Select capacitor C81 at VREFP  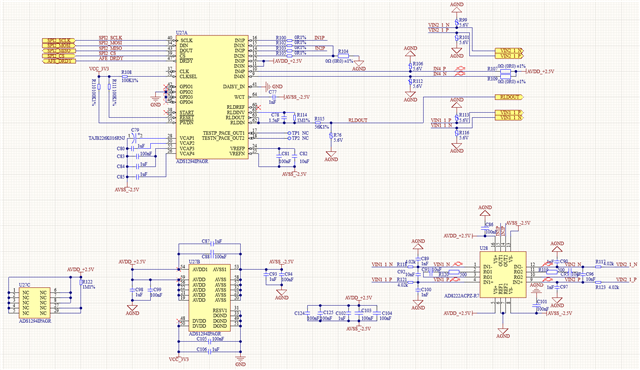[279, 155]
